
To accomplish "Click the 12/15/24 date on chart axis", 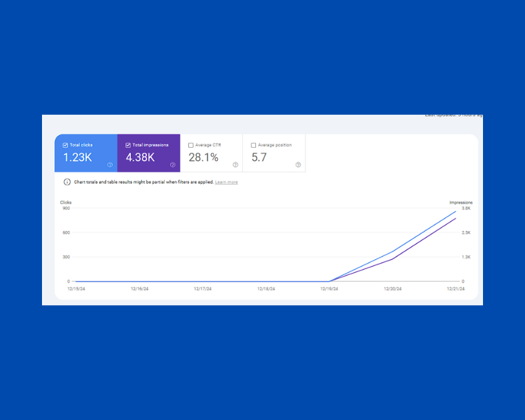I will 76,288.
